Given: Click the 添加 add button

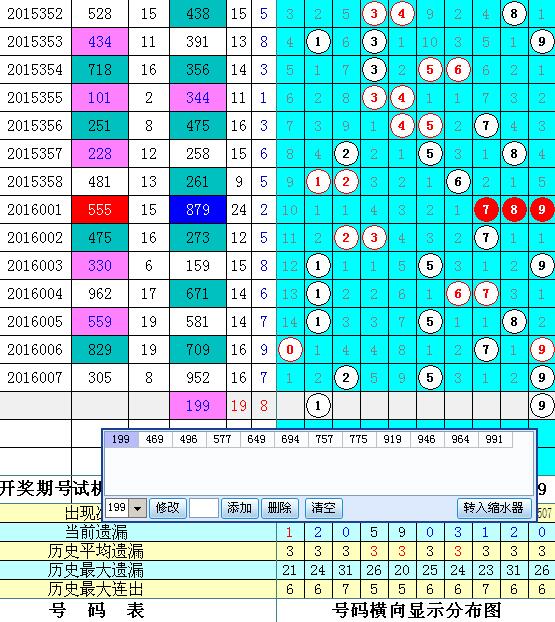Looking at the screenshot, I should click(x=239, y=508).
